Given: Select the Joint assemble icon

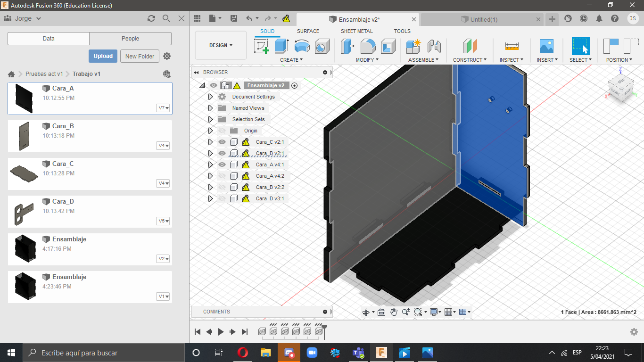Looking at the screenshot, I should click(434, 46).
